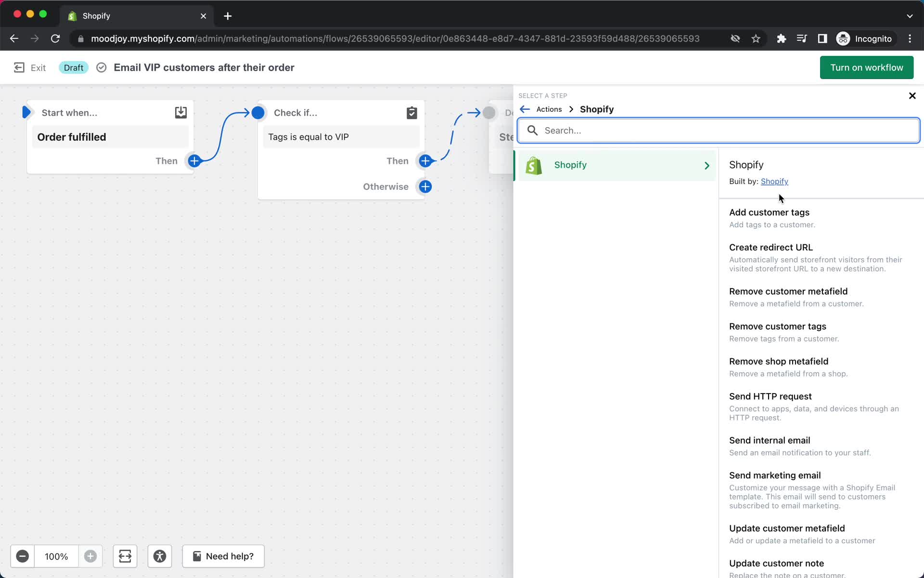This screenshot has height=578, width=924.
Task: Select Add customer tags action
Action: click(x=769, y=212)
